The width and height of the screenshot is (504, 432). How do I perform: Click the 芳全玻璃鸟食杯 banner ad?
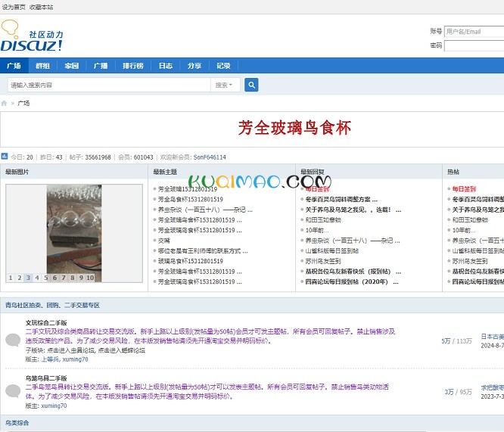(x=294, y=129)
